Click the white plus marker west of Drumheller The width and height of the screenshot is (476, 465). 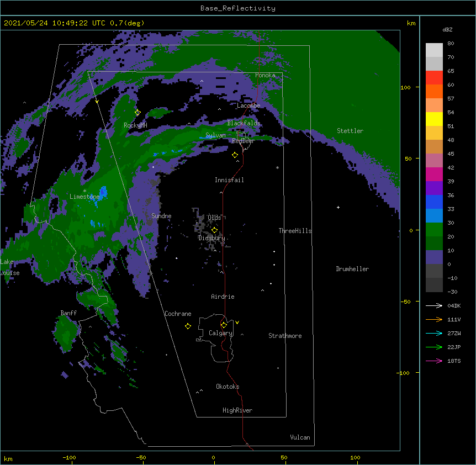click(x=338, y=207)
